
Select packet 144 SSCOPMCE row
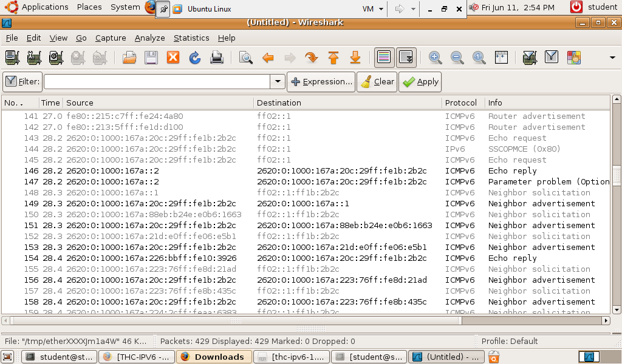pos(306,149)
